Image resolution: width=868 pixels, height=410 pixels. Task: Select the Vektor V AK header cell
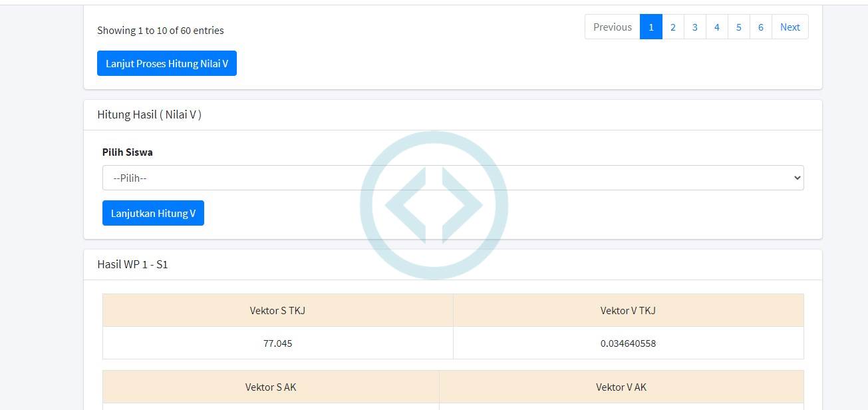click(621, 387)
